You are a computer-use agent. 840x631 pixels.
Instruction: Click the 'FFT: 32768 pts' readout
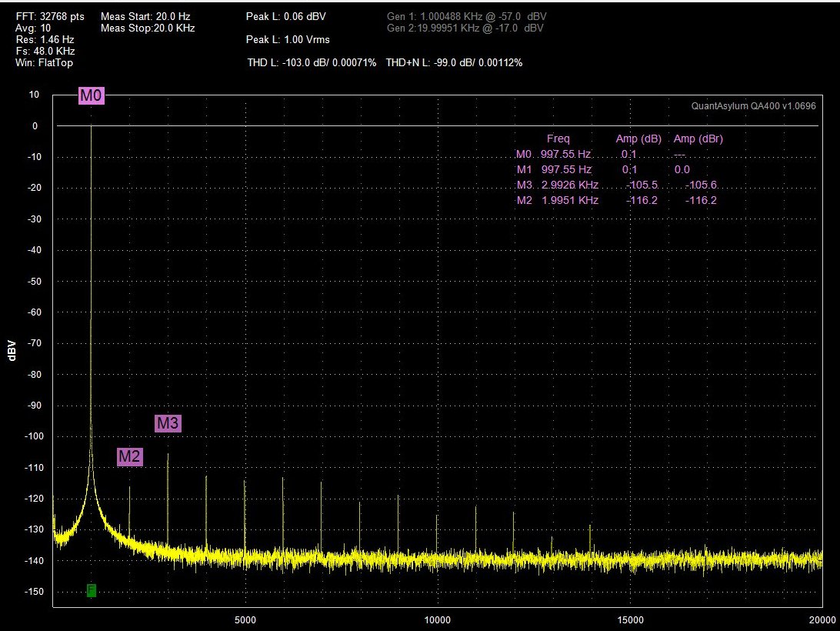[50, 17]
